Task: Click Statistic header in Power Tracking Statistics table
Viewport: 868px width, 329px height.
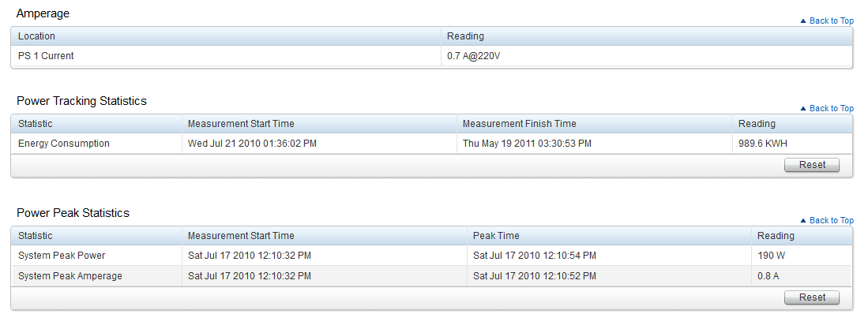Action: tap(36, 124)
